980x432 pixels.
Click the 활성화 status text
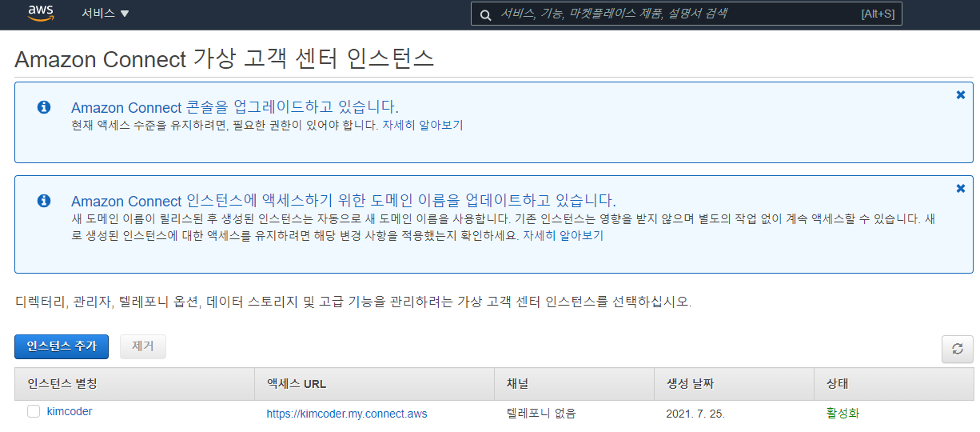pos(843,414)
